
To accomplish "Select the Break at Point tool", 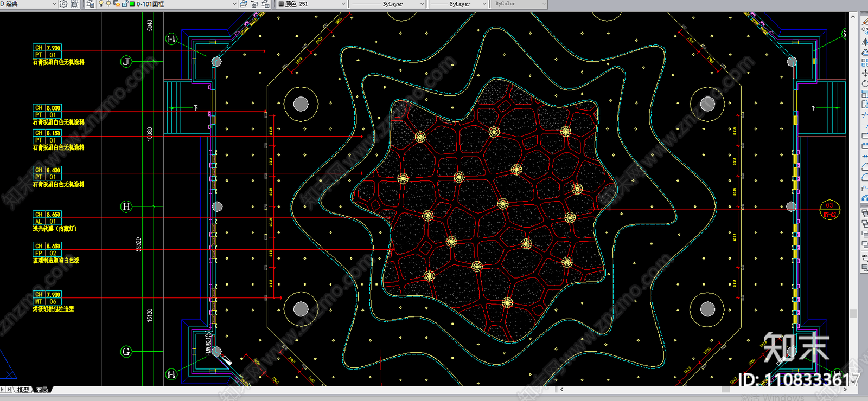I will (864, 135).
